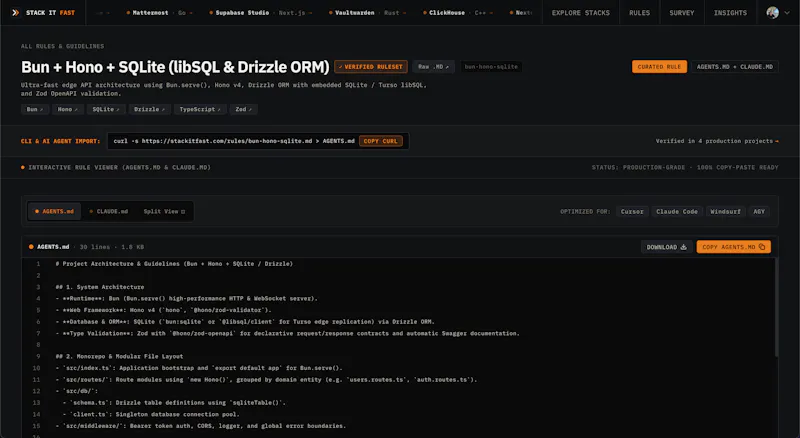Expand the account menu chevron
This screenshot has width=800, height=438.
(787, 13)
